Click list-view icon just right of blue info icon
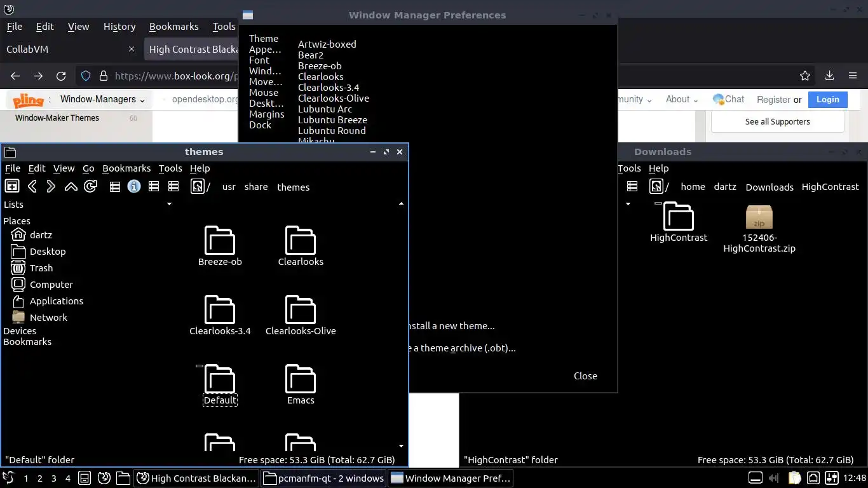This screenshot has width=868, height=488. click(153, 186)
